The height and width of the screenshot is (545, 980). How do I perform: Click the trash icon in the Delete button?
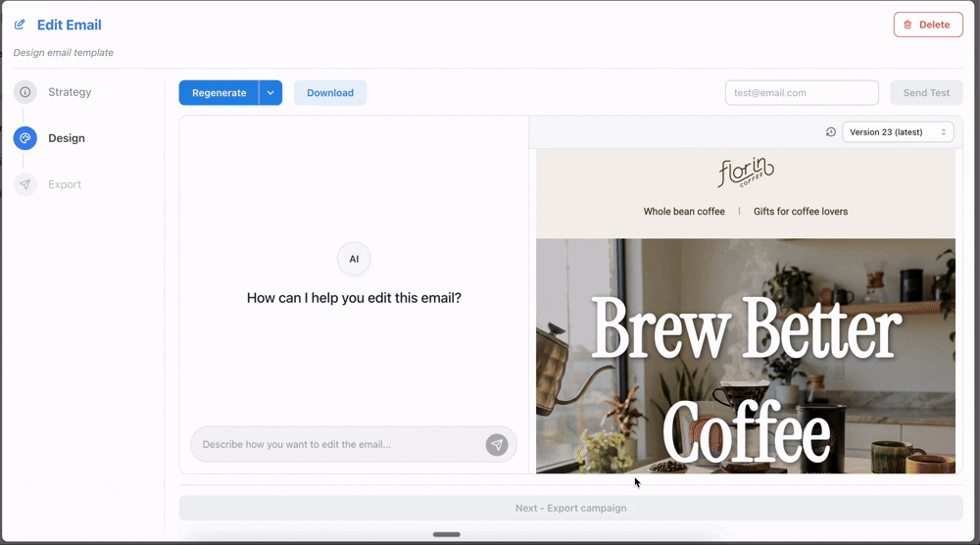click(x=907, y=25)
